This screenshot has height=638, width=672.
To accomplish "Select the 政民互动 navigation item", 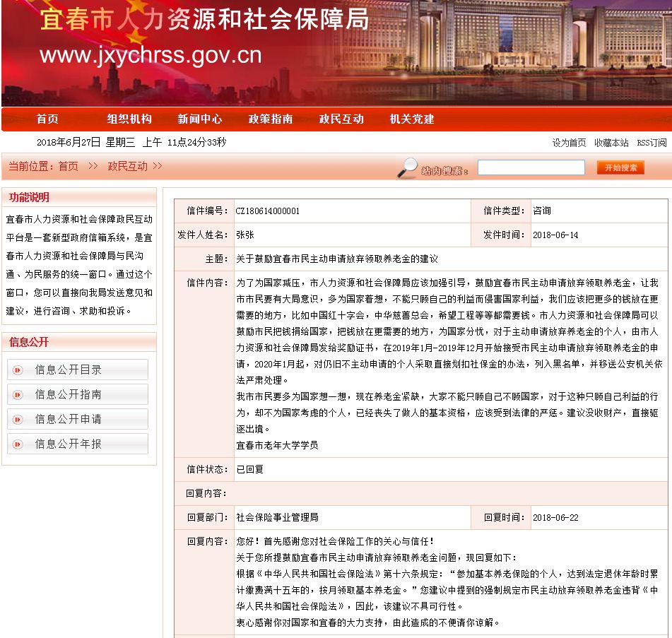I will pos(341,119).
